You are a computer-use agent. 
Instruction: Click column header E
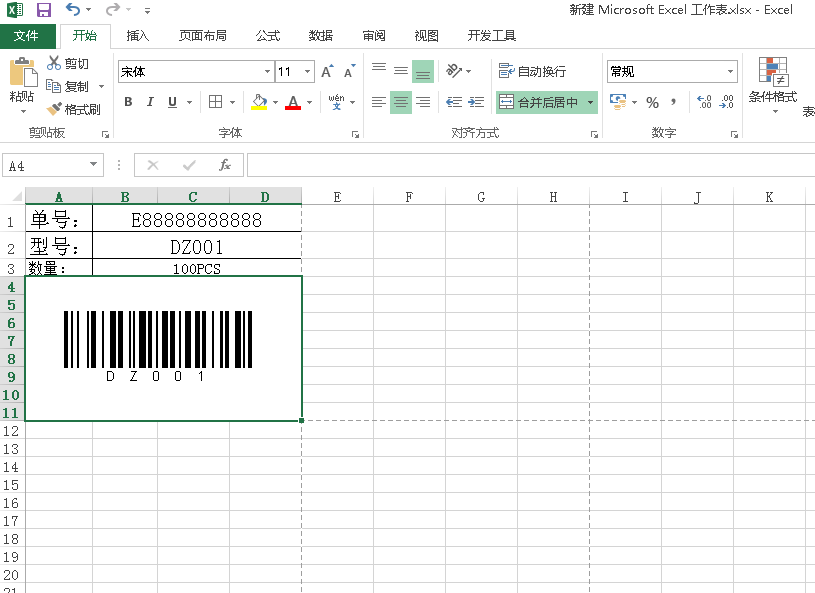click(337, 197)
